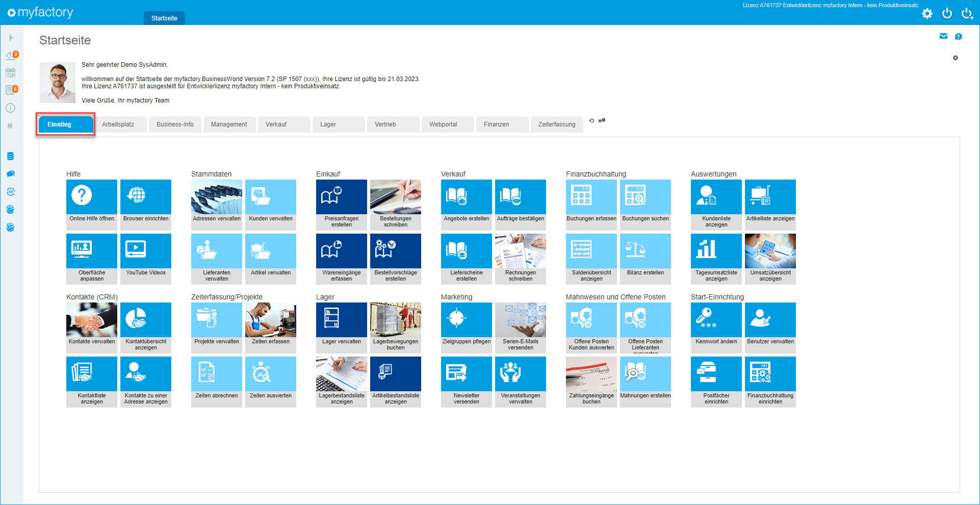The width and height of the screenshot is (980, 505).
Task: Open Tagesumsatzliste anzeigen tile
Action: [x=716, y=259]
